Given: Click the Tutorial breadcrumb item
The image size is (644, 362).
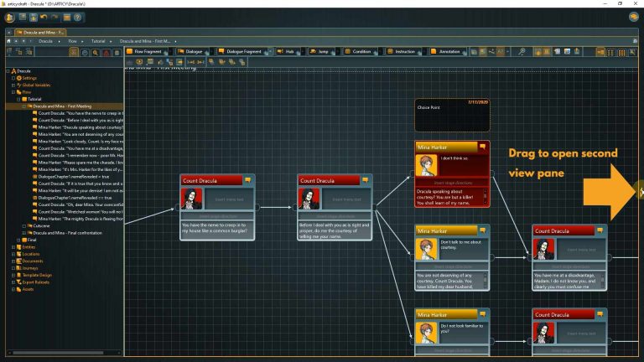Looking at the screenshot, I should pyautogui.click(x=98, y=41).
